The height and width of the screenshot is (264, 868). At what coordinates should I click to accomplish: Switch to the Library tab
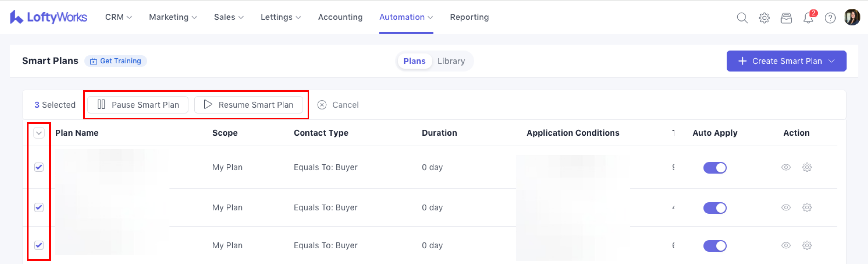coord(451,61)
